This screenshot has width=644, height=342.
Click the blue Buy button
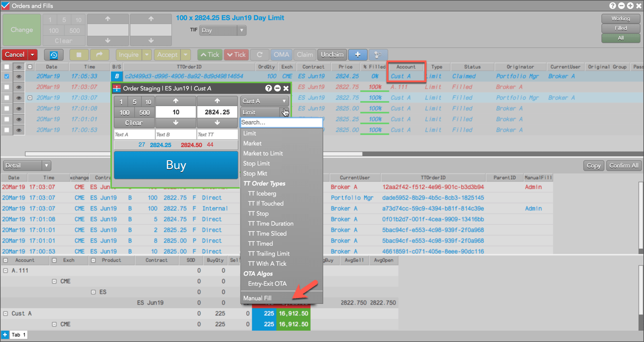coord(176,165)
